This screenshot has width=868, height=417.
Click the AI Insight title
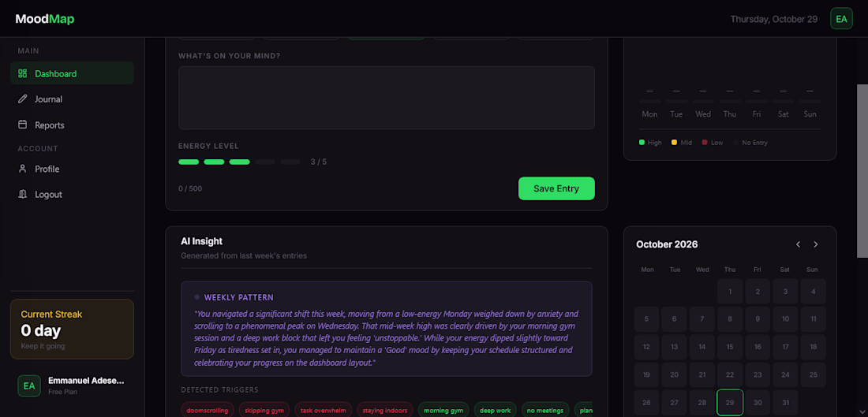point(201,241)
